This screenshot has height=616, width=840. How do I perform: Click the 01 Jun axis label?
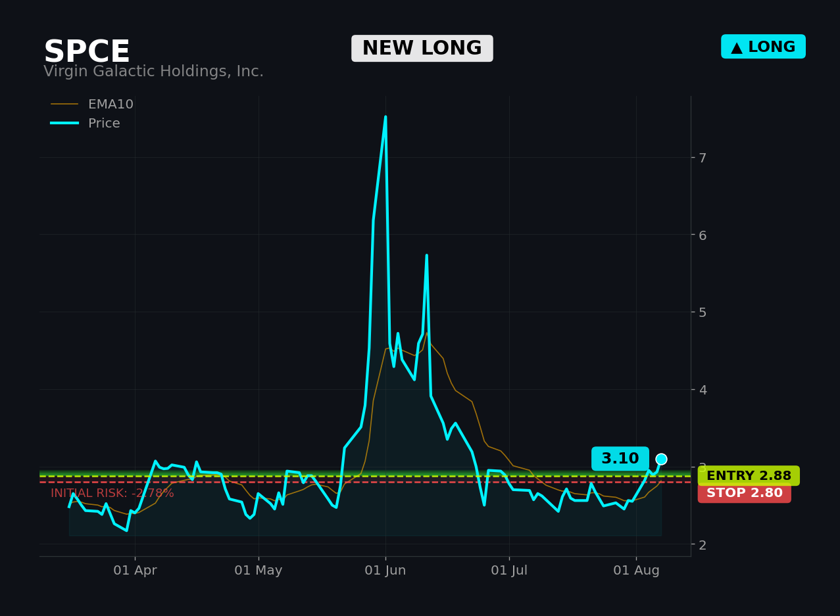coord(385,571)
